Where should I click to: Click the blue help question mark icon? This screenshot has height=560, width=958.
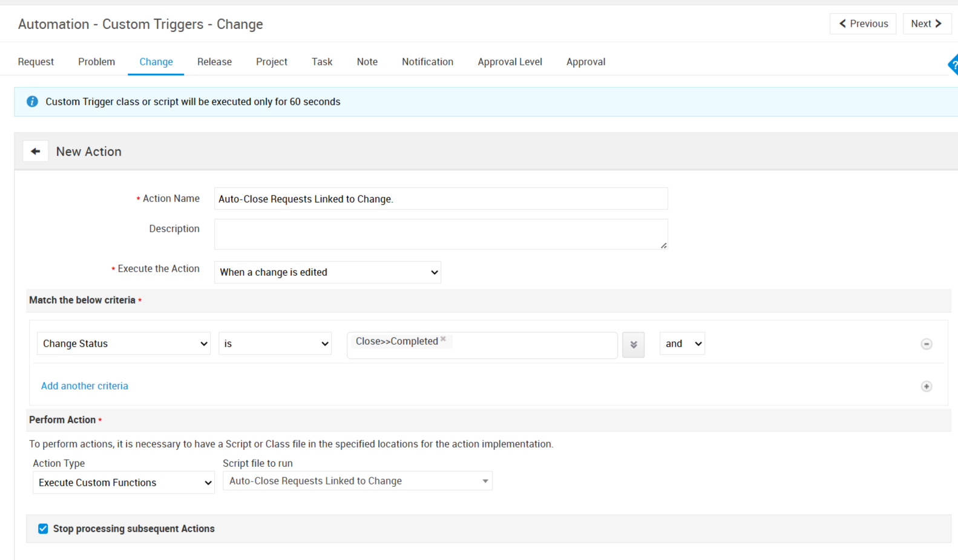[x=953, y=65]
